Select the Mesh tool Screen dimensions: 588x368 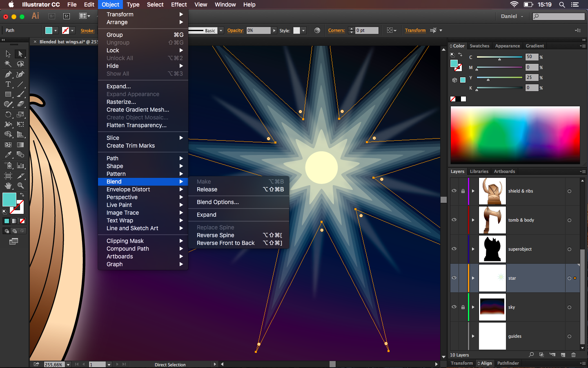coord(8,145)
